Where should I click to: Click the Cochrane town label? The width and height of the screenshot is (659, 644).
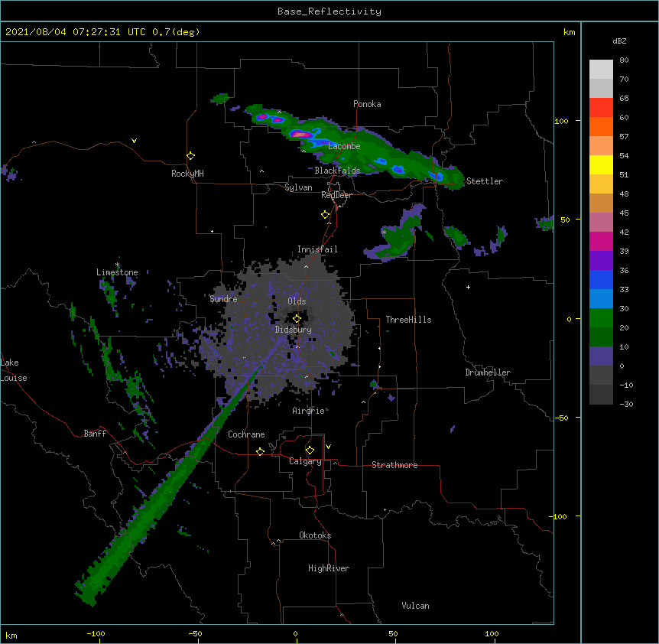(x=246, y=434)
